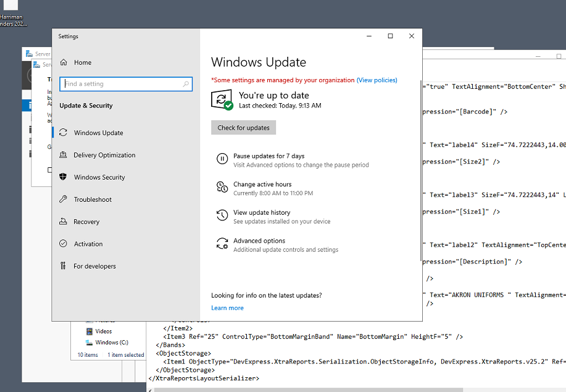The image size is (566, 392).
Task: Click 'AKRON UNIFORMS' text in XML editor
Action: point(478,295)
